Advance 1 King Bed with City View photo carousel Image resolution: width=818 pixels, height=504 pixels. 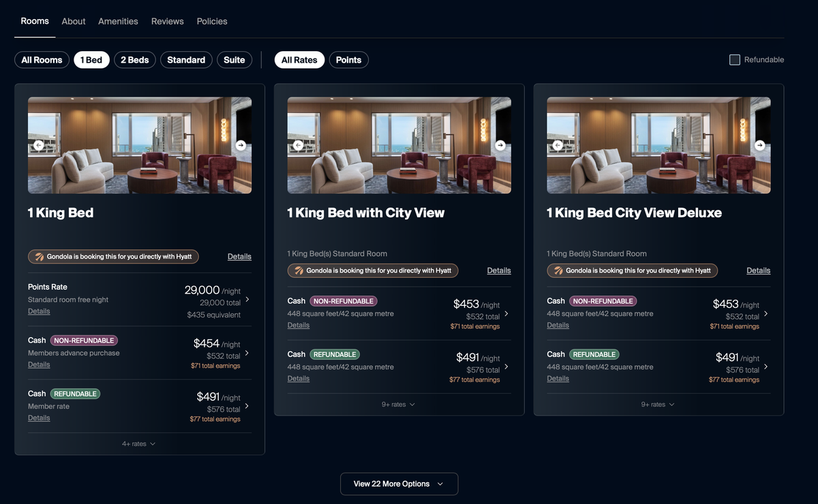(500, 145)
